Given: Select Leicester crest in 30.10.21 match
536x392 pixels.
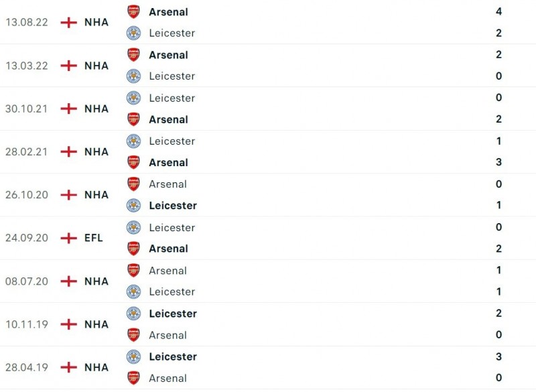Looking at the screenshot, I should click(x=134, y=98).
